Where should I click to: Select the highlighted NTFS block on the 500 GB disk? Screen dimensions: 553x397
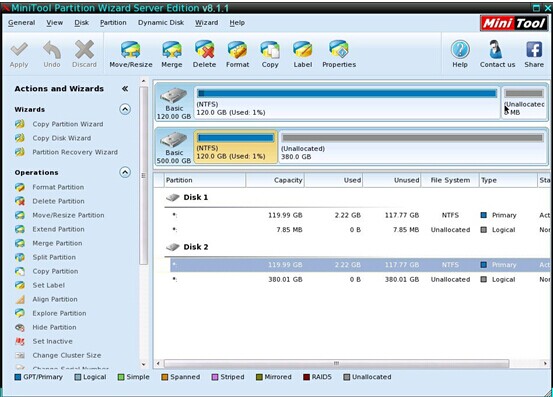[x=236, y=147]
